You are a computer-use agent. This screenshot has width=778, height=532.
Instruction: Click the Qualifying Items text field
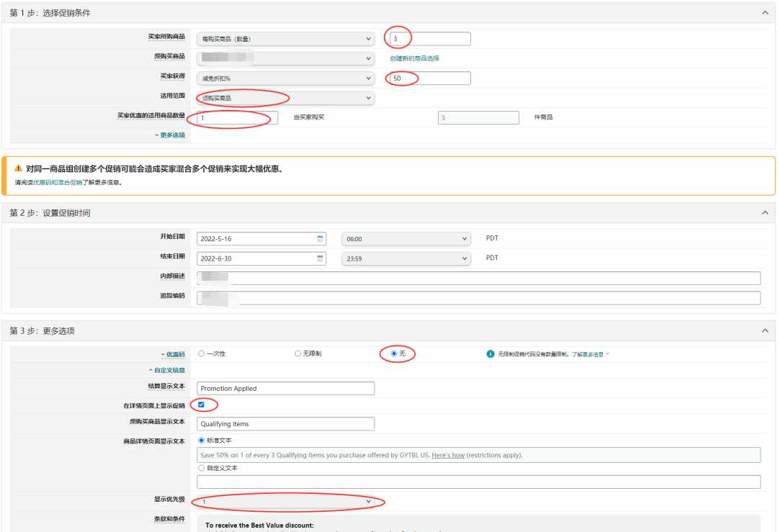pos(285,424)
